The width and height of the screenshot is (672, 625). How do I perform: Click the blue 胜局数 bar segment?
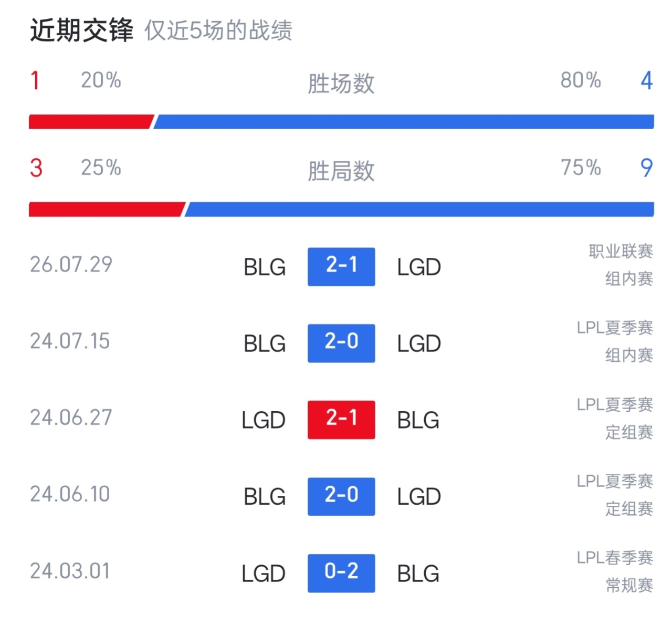point(419,209)
